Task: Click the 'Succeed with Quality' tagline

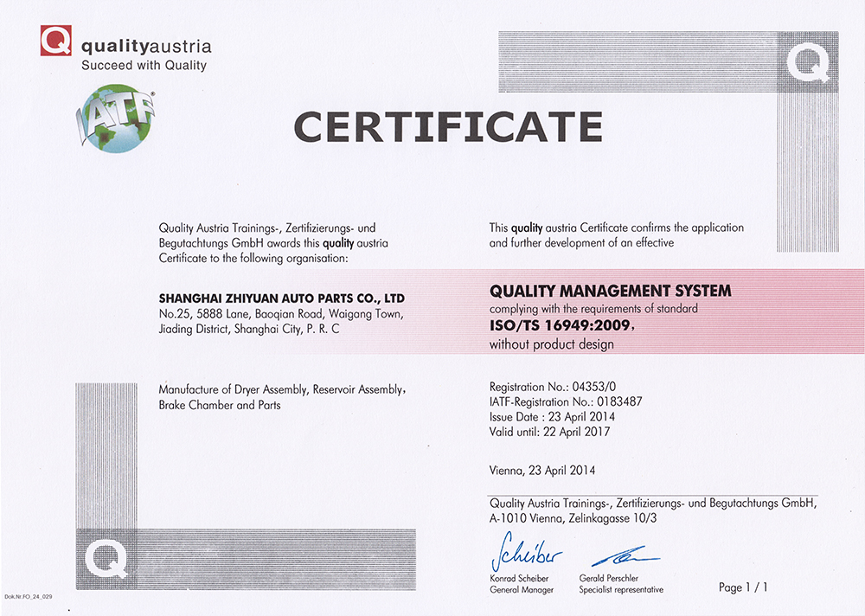Action: (x=144, y=66)
